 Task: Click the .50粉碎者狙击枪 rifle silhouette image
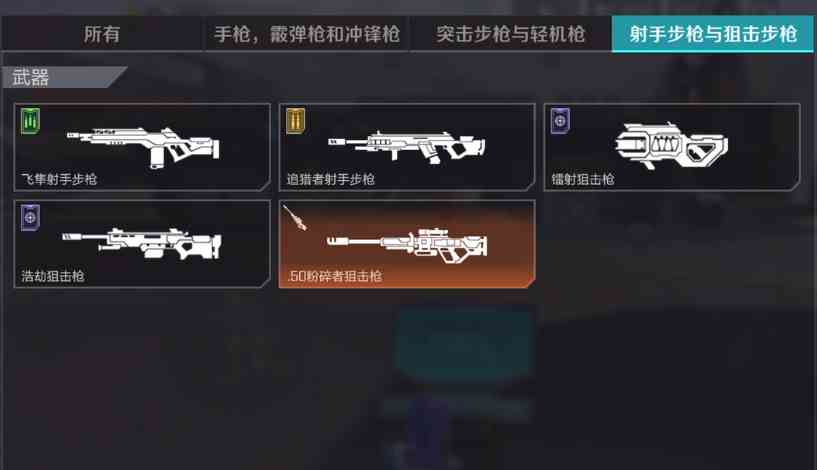coord(407,245)
